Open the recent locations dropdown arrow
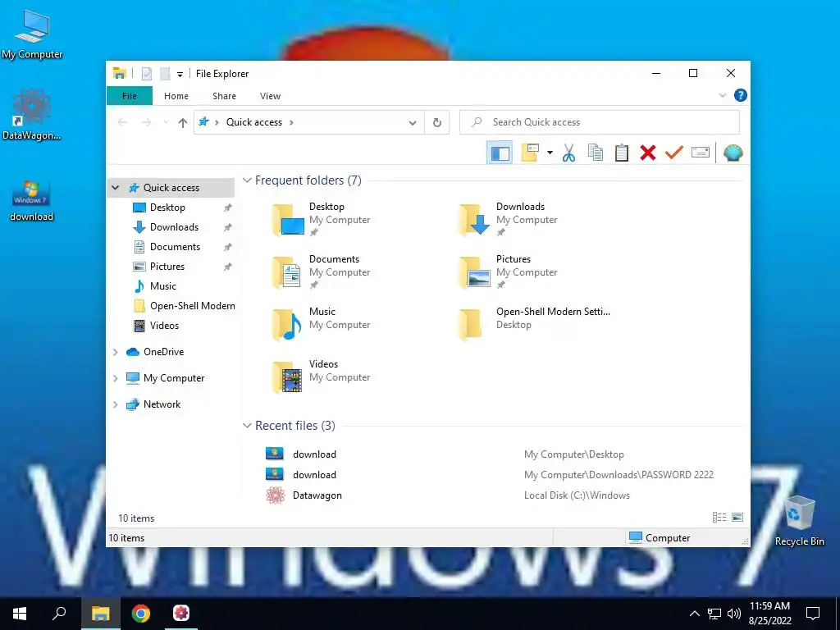 coord(165,123)
